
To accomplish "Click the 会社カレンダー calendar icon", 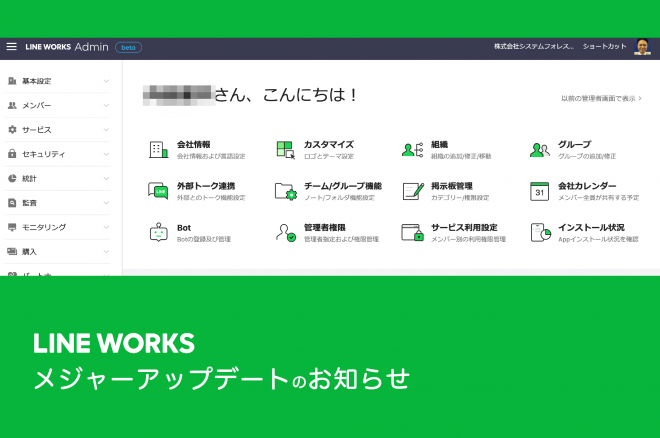I will [540, 191].
